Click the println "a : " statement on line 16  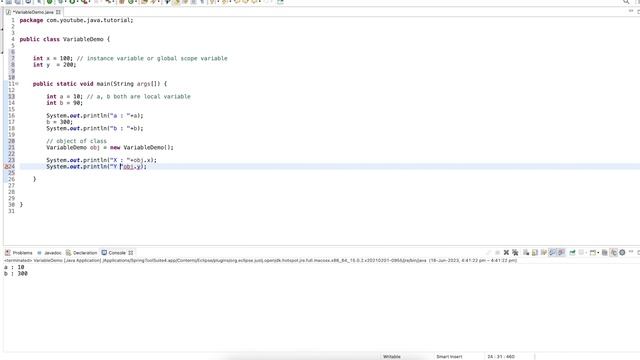pyautogui.click(x=95, y=116)
